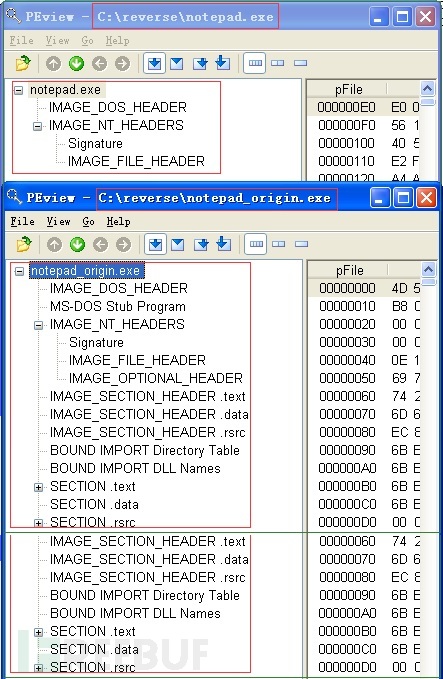
Task: Click the grey back-arrow icon in notepad_origin.exe window
Action: coord(100,245)
